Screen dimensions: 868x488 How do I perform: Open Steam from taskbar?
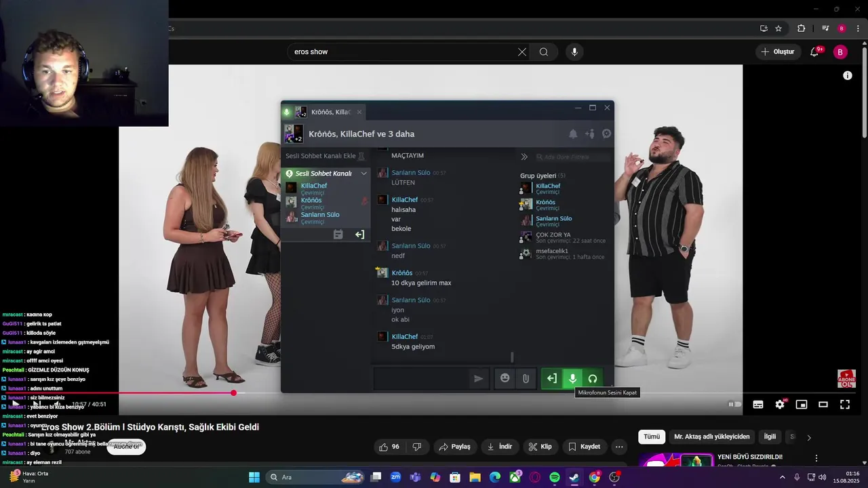click(574, 477)
